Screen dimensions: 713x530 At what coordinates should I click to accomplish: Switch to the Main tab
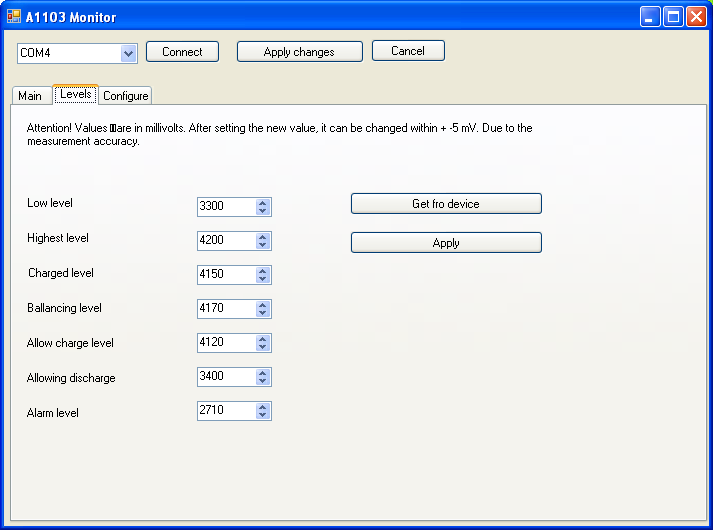[30, 96]
